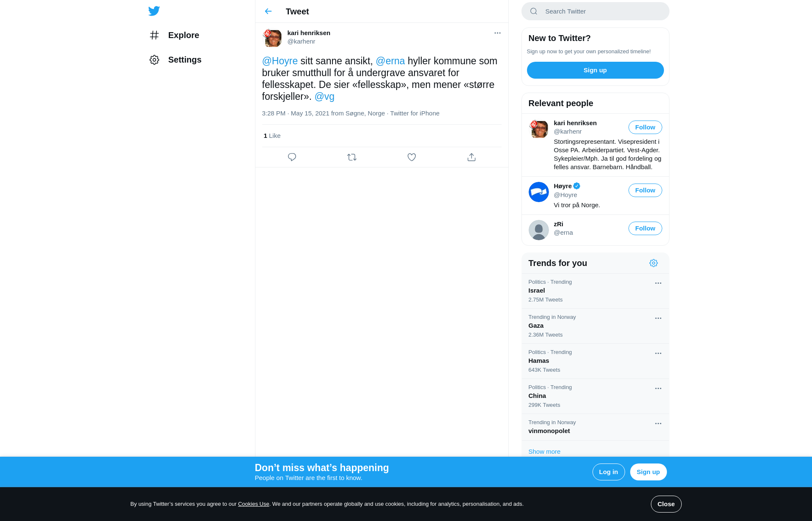Reply to the tweet via speech bubble icon
This screenshot has height=521, width=812.
[x=292, y=157]
